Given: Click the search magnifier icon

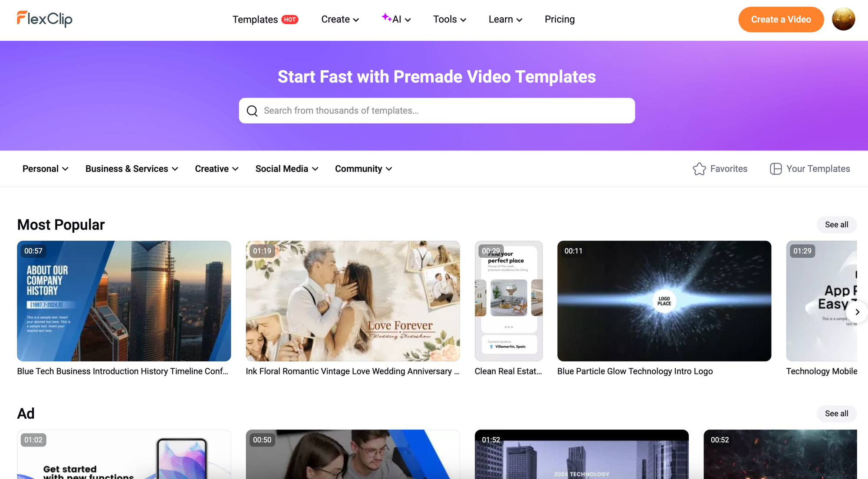Looking at the screenshot, I should coord(252,111).
